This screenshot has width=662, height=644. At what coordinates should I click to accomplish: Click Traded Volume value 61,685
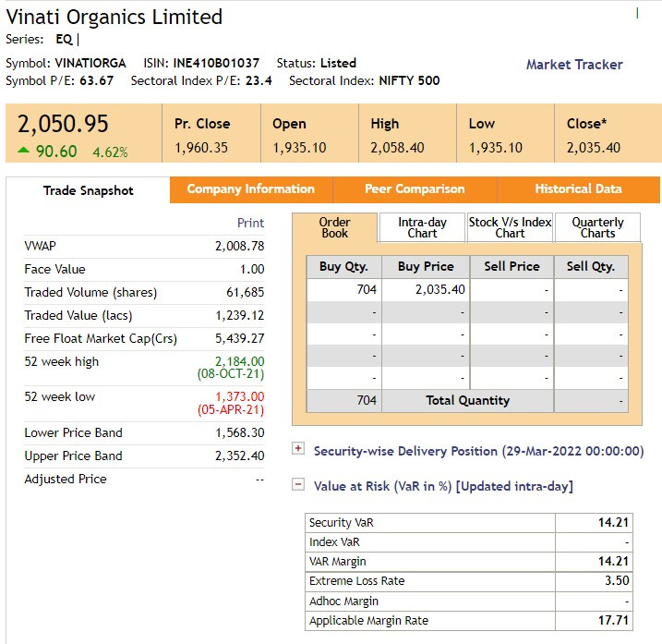coord(245,292)
